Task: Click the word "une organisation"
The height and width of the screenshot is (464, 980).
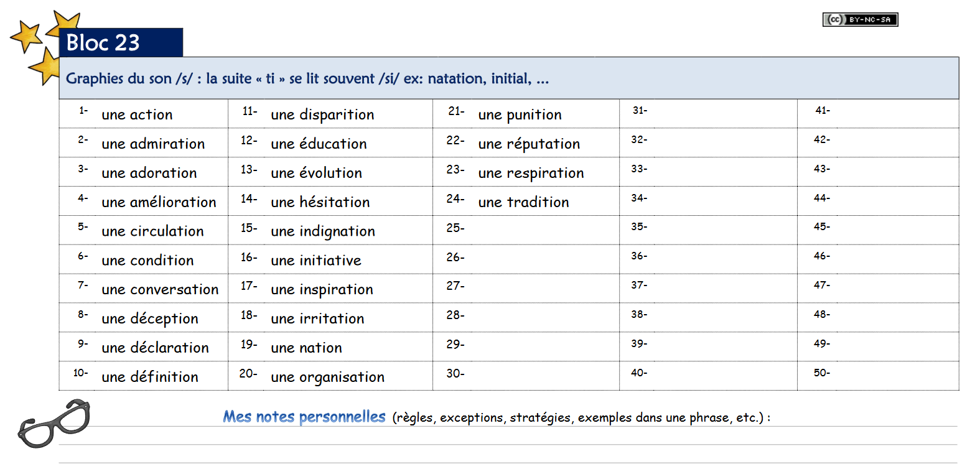Action: click(327, 377)
